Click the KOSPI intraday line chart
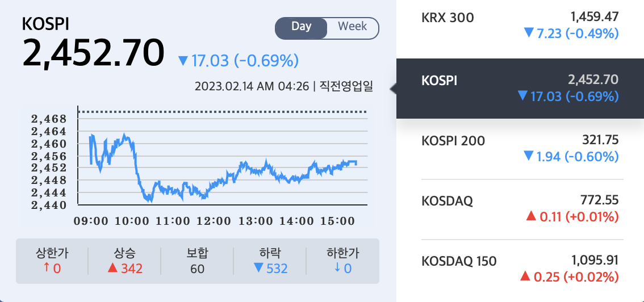 [x=223, y=170]
